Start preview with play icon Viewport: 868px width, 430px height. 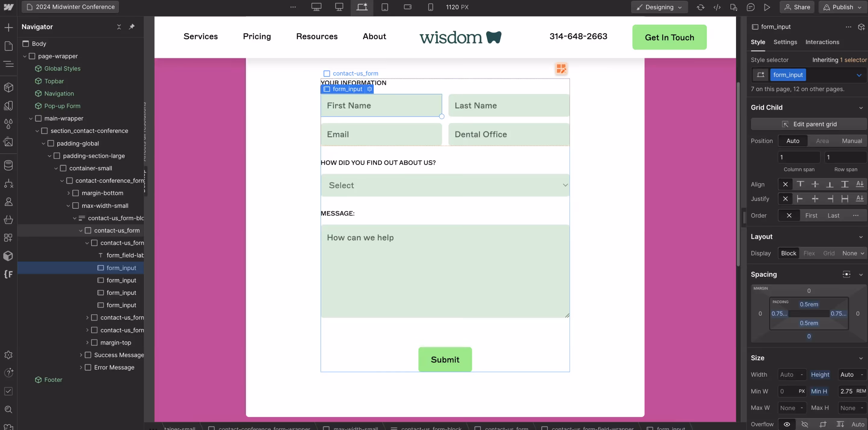pos(767,7)
